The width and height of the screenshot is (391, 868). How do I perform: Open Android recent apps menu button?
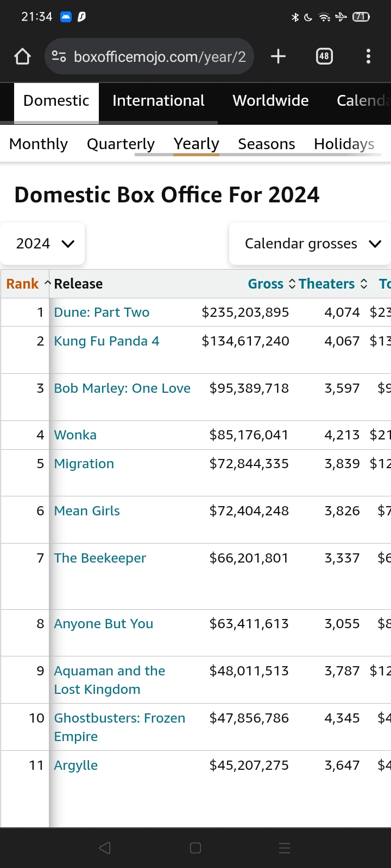pos(285,848)
